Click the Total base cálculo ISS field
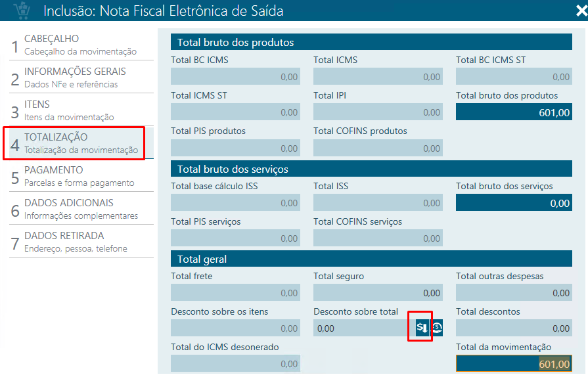 pos(235,202)
